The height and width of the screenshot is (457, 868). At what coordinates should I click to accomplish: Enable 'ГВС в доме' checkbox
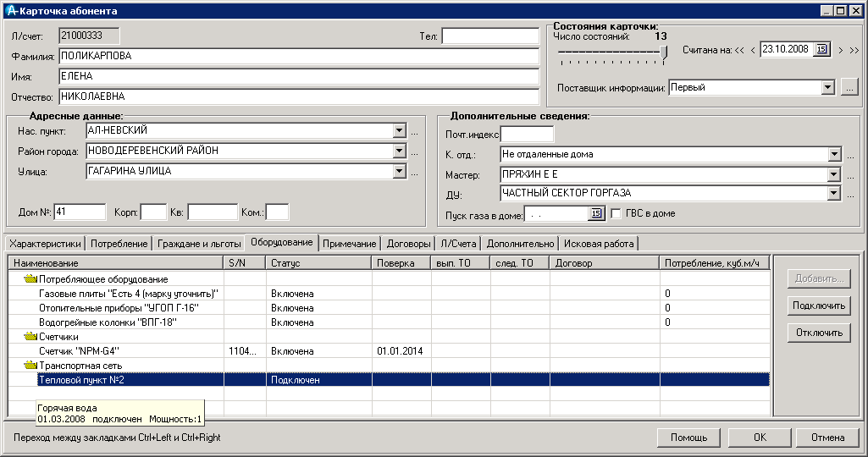tap(616, 213)
